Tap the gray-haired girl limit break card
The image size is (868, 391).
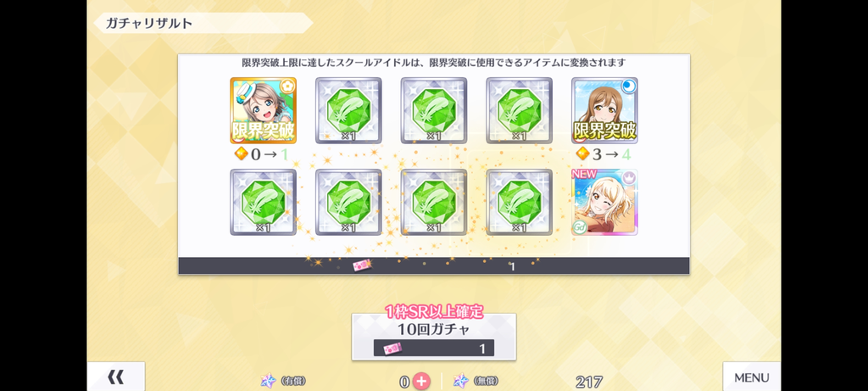[x=263, y=110]
